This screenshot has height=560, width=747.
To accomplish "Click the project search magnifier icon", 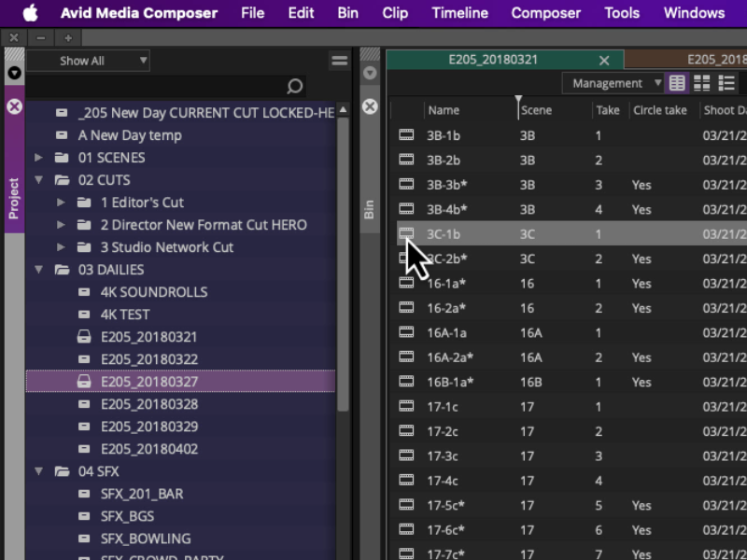I will 294,86.
